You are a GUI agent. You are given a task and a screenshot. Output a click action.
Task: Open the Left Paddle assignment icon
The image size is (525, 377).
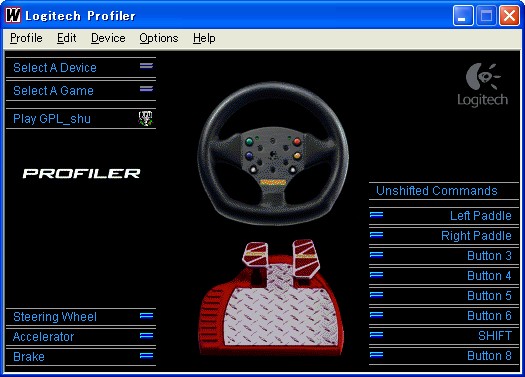pos(376,215)
